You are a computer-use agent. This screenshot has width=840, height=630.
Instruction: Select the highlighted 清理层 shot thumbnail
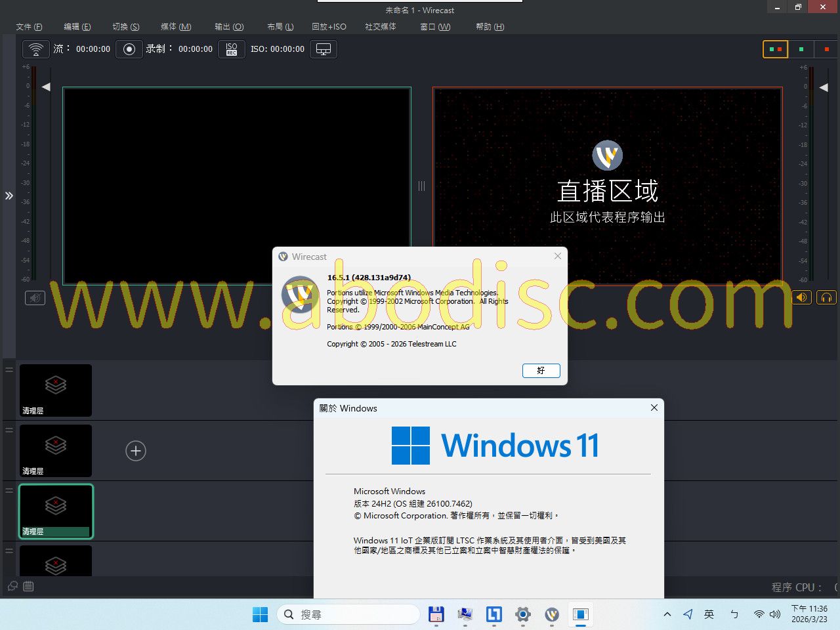coord(56,511)
